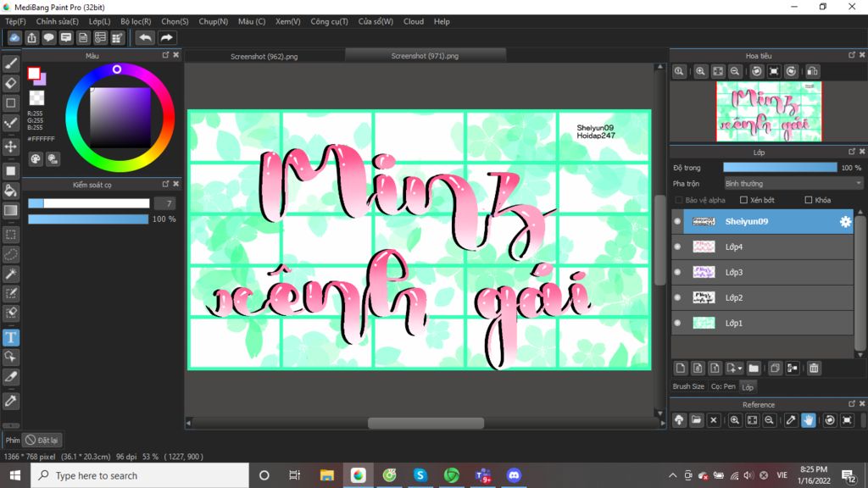Click the transparent color swatch
The height and width of the screenshot is (488, 868).
click(x=36, y=98)
